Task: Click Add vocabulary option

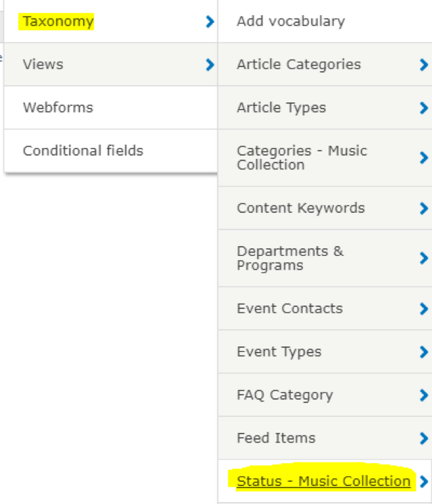Action: 290,21
